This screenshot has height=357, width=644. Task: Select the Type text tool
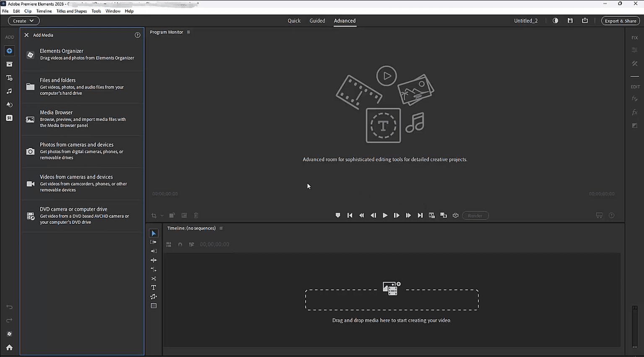153,288
